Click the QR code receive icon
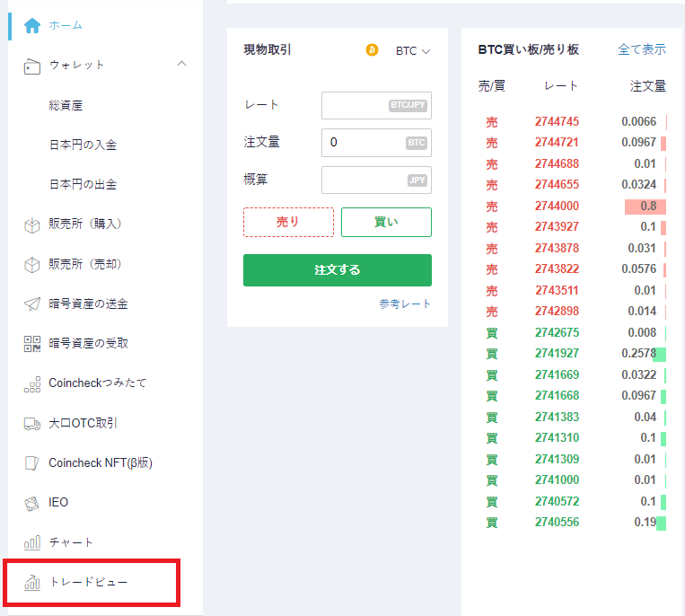This screenshot has height=616, width=685. pyautogui.click(x=32, y=343)
